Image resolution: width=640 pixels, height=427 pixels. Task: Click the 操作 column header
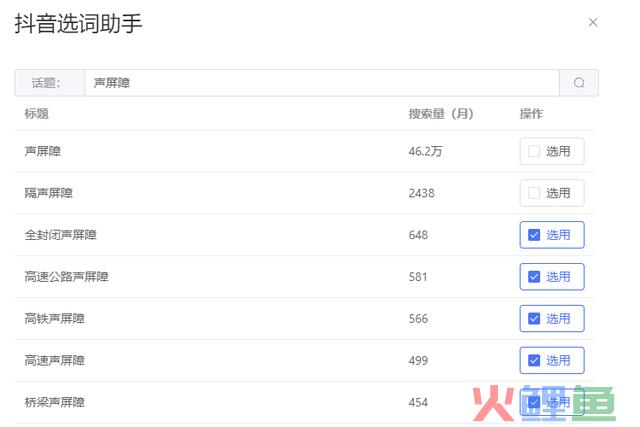tap(531, 113)
